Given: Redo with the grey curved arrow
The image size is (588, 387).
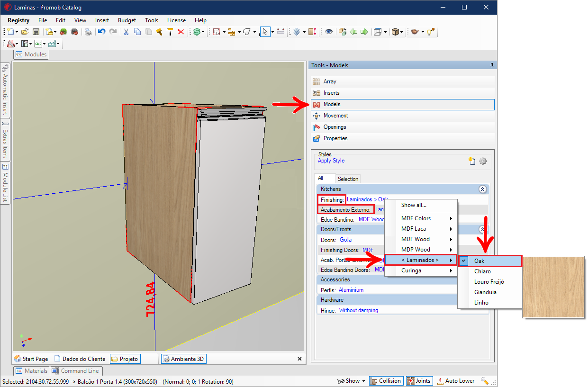Looking at the screenshot, I should point(113,32).
